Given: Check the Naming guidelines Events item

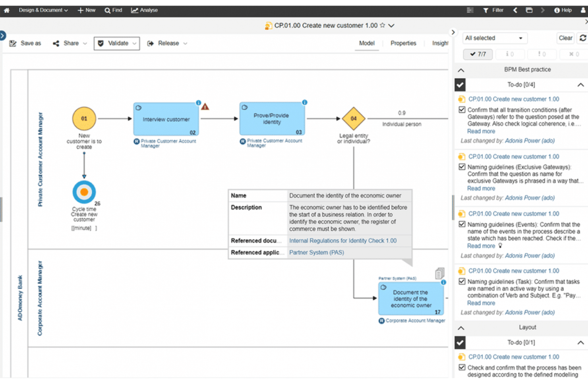Looking at the screenshot, I should [462, 224].
